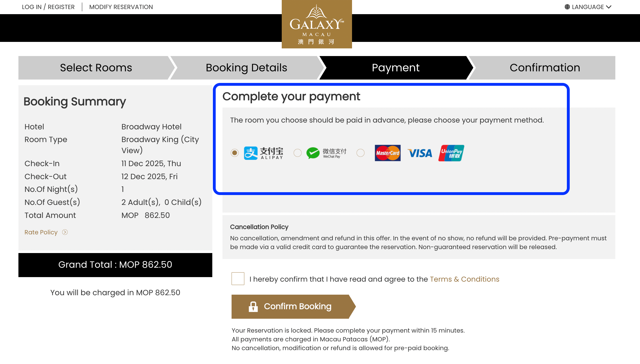Select the WeChat Pay radio button
The image size is (640, 364).
298,153
